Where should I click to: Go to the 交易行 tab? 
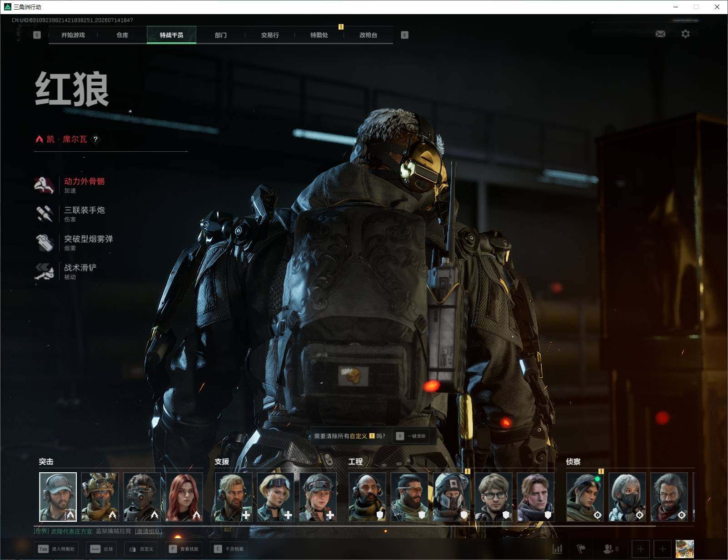270,35
